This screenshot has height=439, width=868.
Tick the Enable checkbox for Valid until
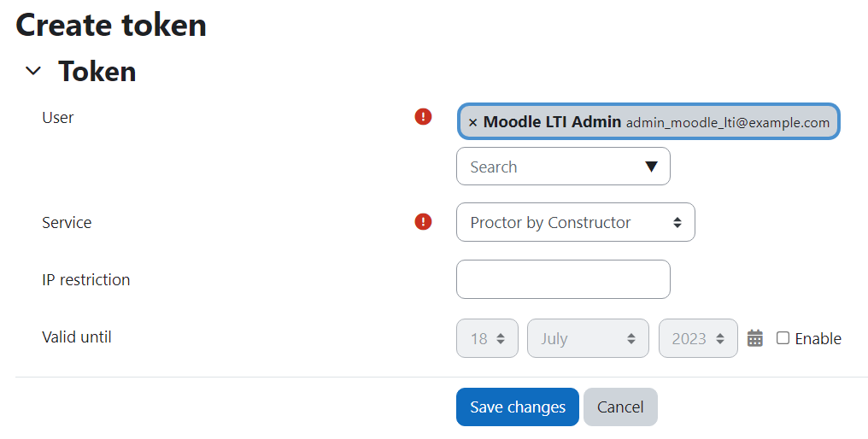(783, 338)
